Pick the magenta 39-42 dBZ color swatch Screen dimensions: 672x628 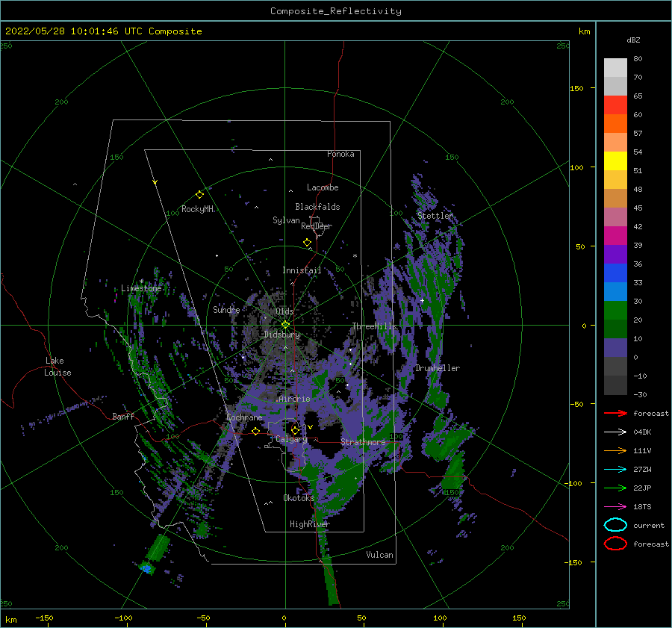coord(615,236)
